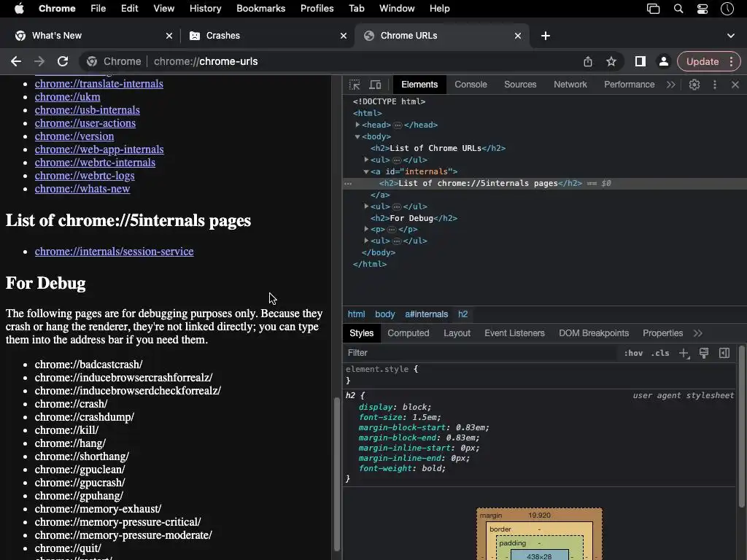Viewport: 747px width, 560px height.
Task: Select a#internals in the DOM breadcrumb
Action: (426, 314)
